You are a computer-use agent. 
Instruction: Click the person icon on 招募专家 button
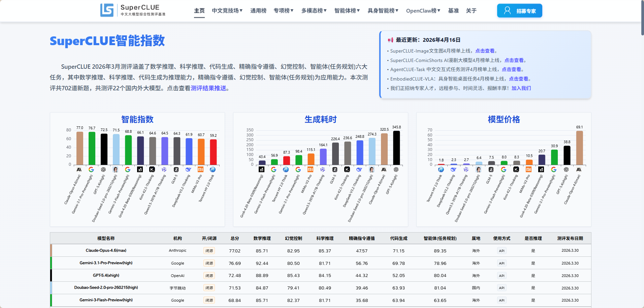coord(507,10)
